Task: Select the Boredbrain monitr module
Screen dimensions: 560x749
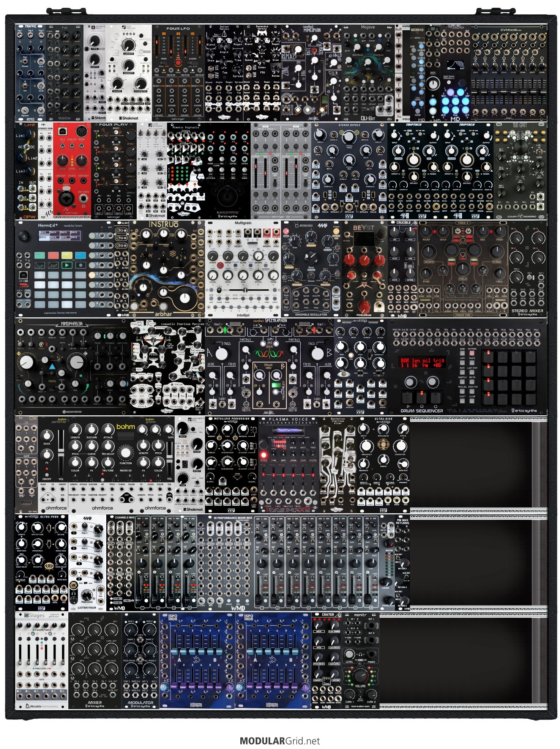Action: click(x=361, y=660)
